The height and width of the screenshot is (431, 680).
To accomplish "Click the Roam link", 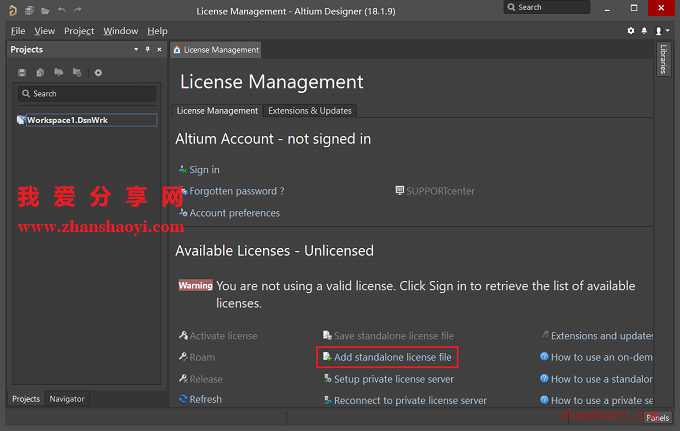I will (x=202, y=357).
